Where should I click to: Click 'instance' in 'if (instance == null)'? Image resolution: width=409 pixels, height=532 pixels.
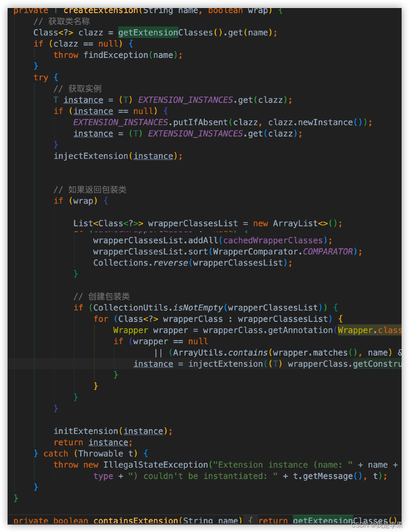pyautogui.click(x=93, y=111)
